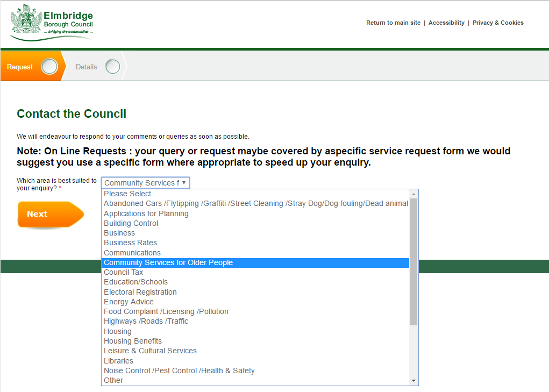Viewport: 549px width, 392px height.
Task: Open the Accessibility link
Action: point(446,23)
